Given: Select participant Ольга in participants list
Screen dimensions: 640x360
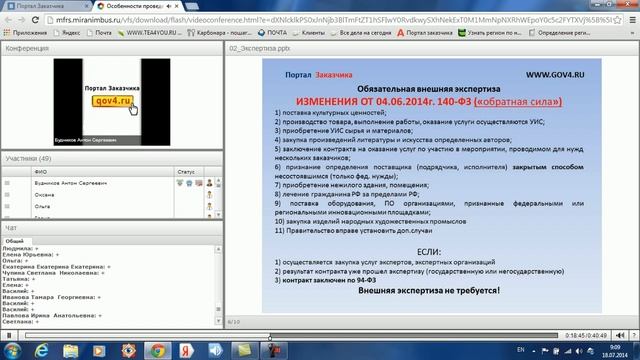Looking at the screenshot, I should tap(42, 207).
